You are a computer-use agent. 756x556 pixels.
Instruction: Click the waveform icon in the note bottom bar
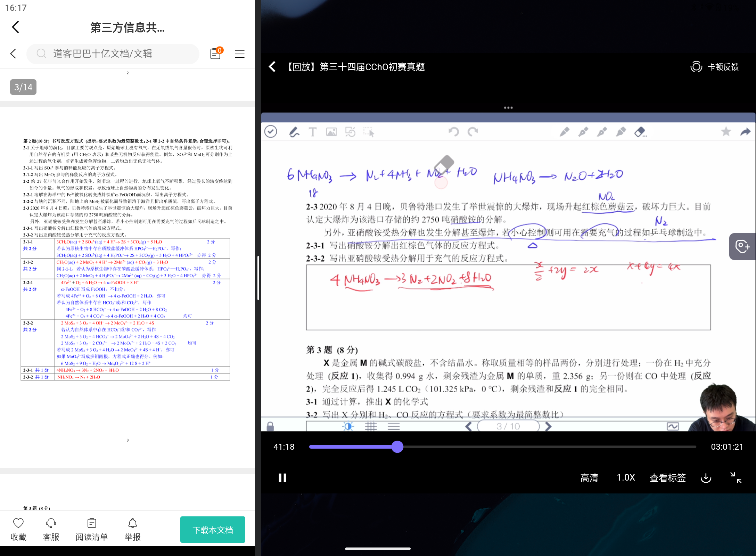(673, 426)
